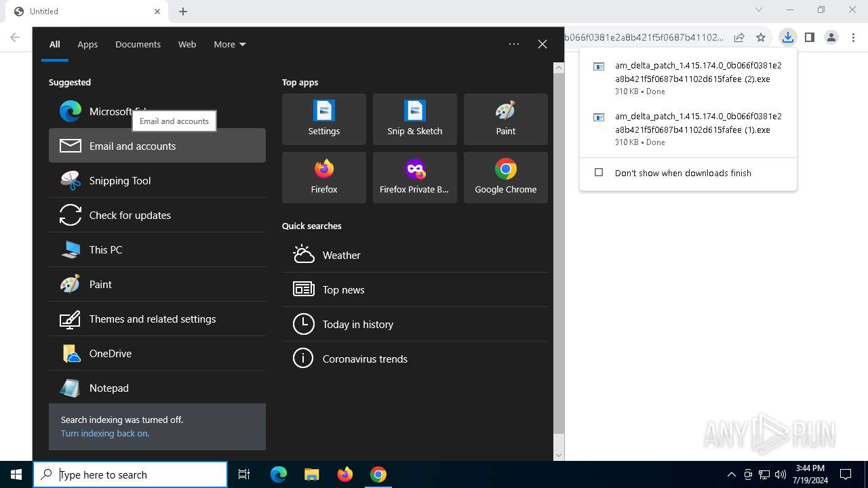This screenshot has width=868, height=488.
Task: Select the Untitled browser tab
Action: coord(86,12)
